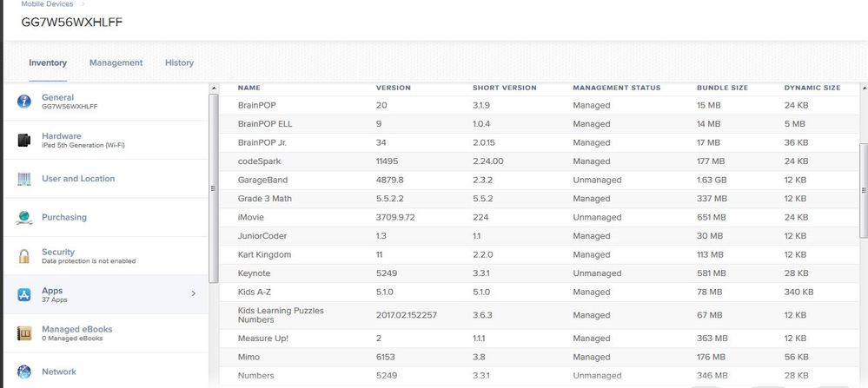
Task: Select the codeSpark app name
Action: (259, 161)
